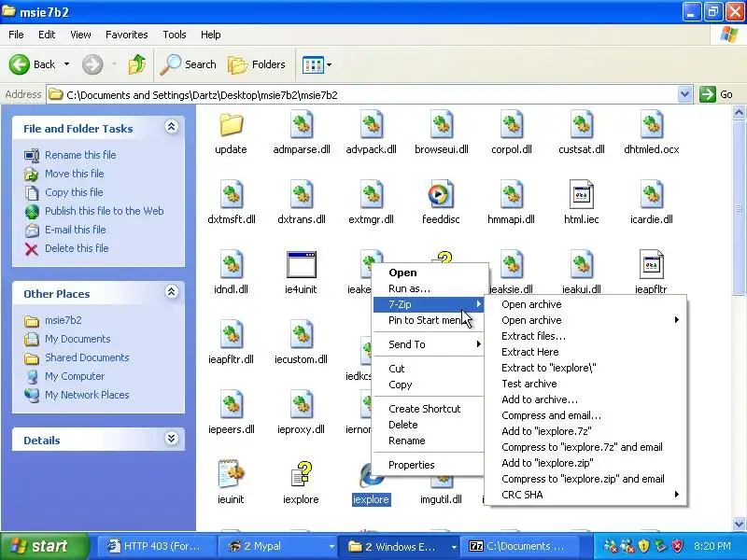Select the custsat.dll file icon
This screenshot has width=747, height=560.
(581, 125)
